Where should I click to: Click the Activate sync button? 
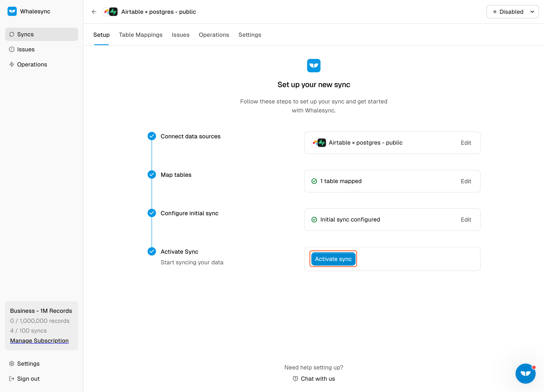[333, 259]
